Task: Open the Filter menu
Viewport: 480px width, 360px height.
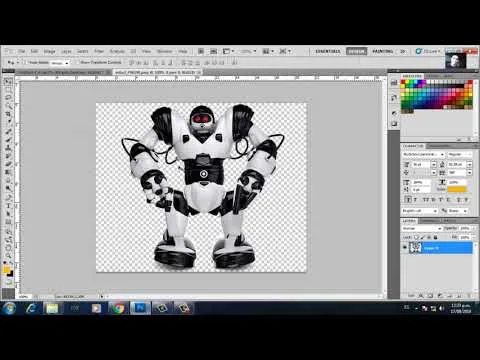Action: click(99, 51)
